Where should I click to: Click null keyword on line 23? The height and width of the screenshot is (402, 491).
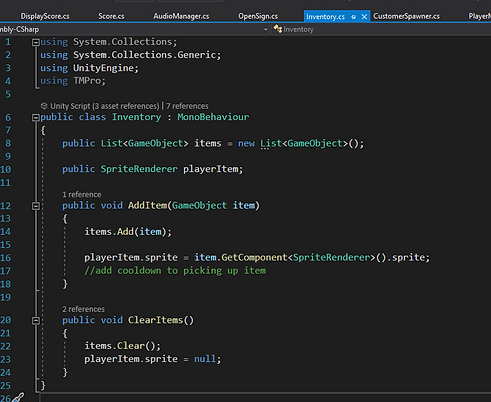click(x=205, y=359)
